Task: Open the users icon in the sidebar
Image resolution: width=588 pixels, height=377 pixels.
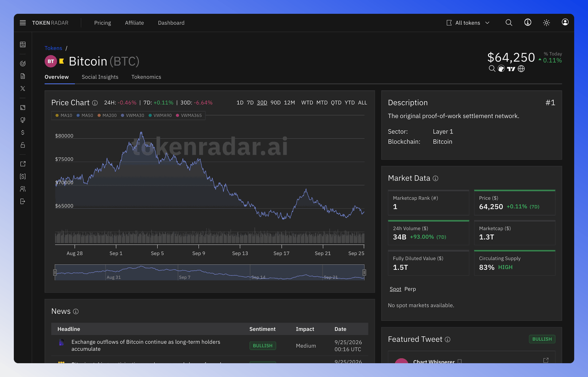Action: (x=23, y=189)
